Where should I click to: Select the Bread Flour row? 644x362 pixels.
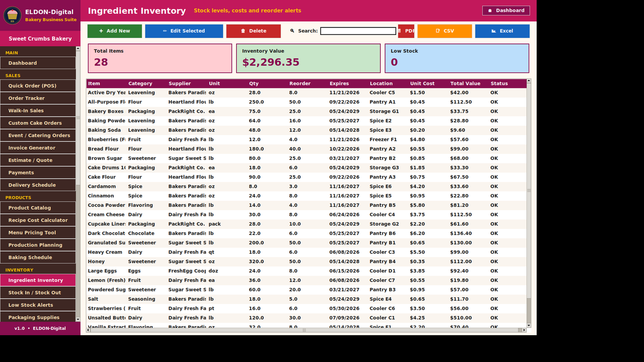click(306, 149)
